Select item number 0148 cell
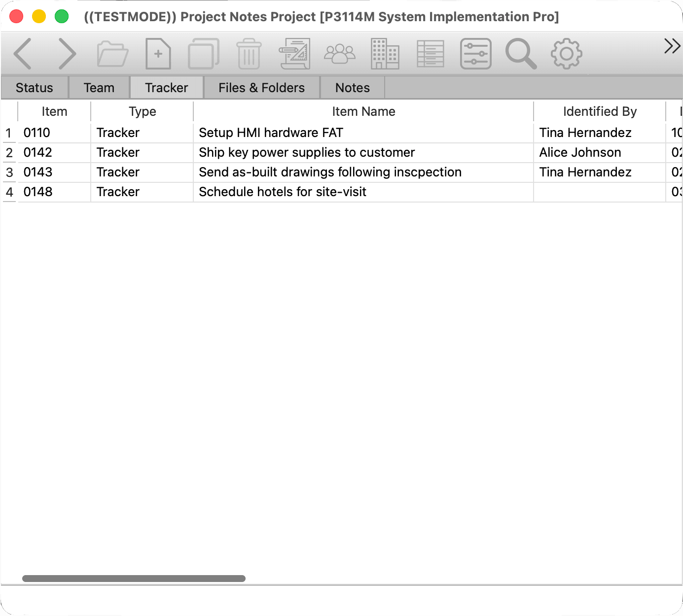The width and height of the screenshot is (683, 616). pyautogui.click(x=54, y=192)
